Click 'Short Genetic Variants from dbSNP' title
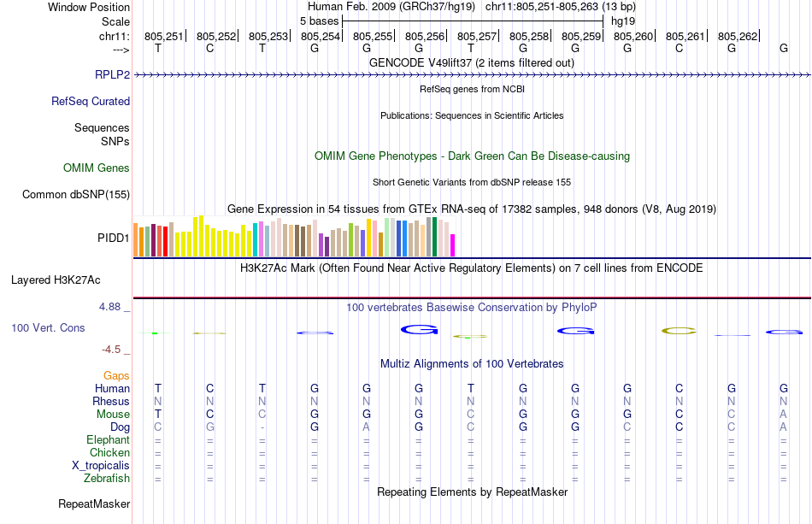The height and width of the screenshot is (524, 812). (472, 182)
